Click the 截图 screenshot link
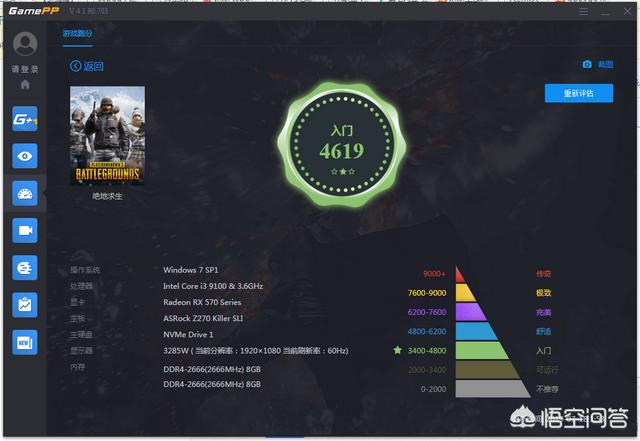The image size is (640, 441). (605, 64)
